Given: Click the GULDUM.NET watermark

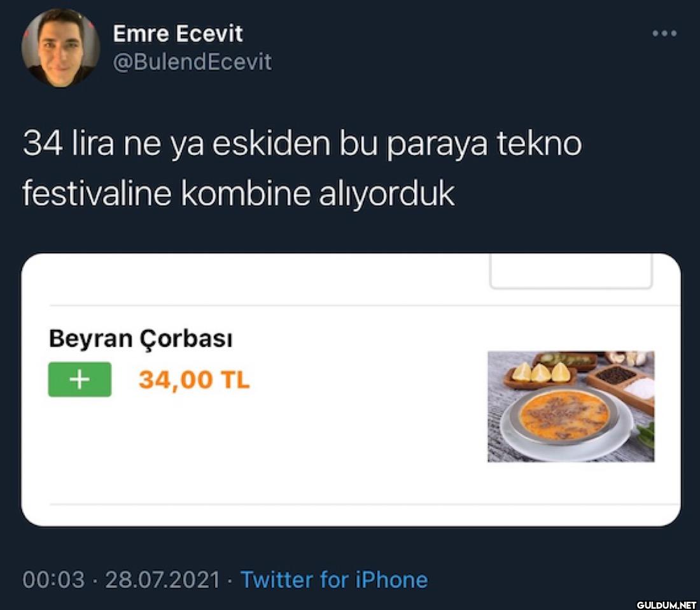Looking at the screenshot, I should coord(666,605).
